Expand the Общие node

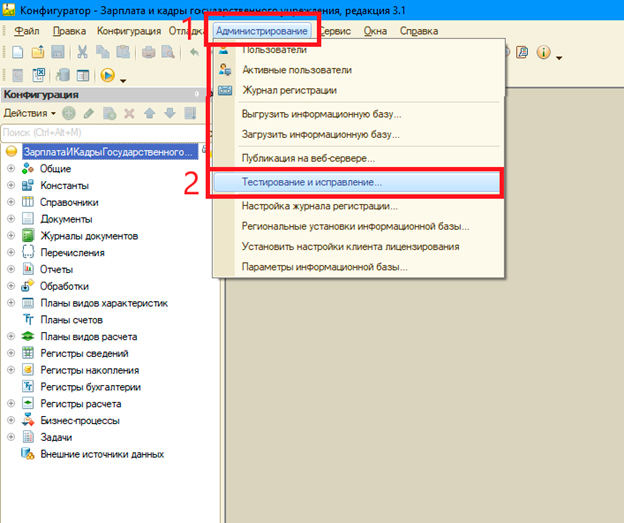[x=11, y=168]
